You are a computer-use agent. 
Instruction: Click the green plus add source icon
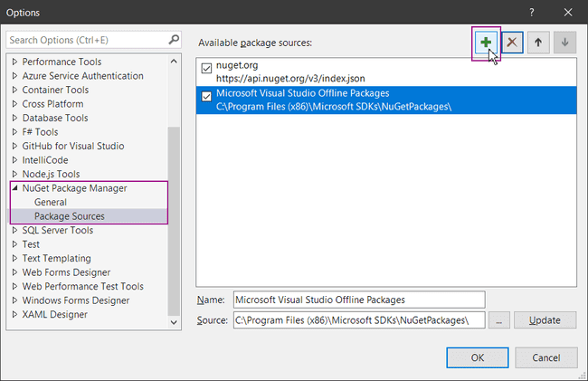click(486, 43)
